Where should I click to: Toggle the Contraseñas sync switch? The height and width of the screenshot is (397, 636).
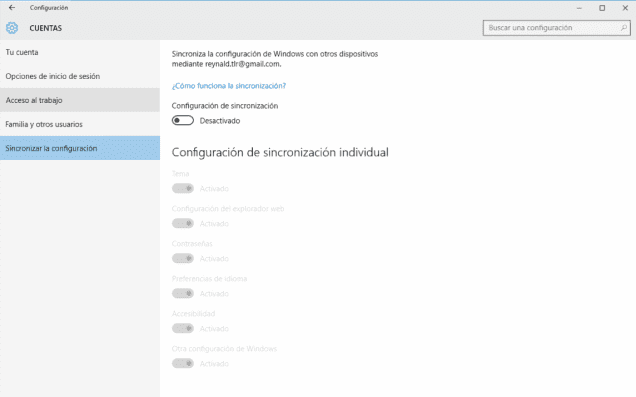[183, 258]
